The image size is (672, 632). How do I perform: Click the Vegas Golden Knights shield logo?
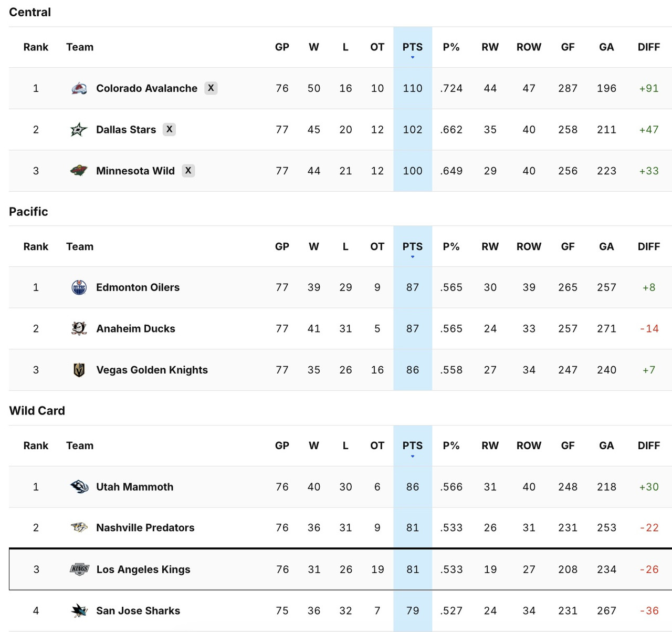(x=79, y=370)
